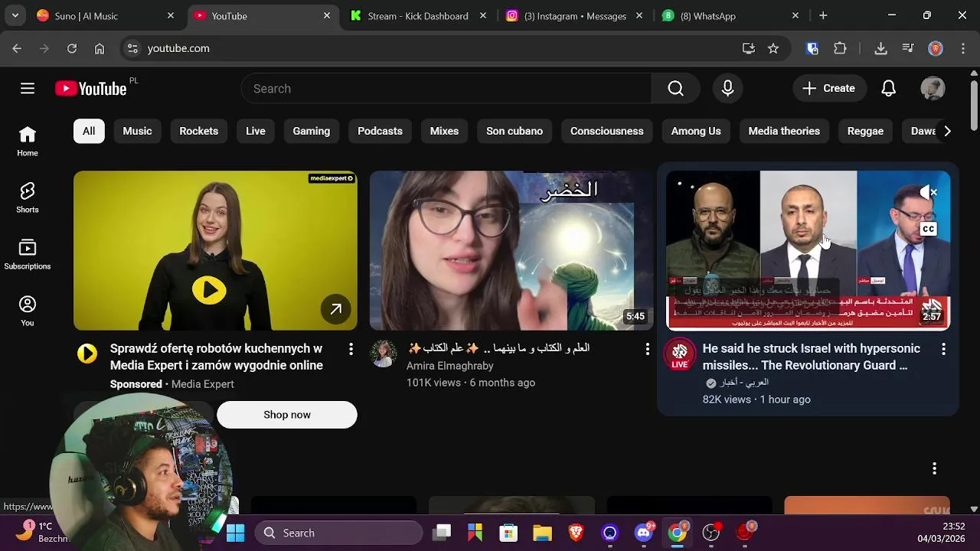Select the Media theories filter chip
Screen dimensions: 980x551
(784, 131)
